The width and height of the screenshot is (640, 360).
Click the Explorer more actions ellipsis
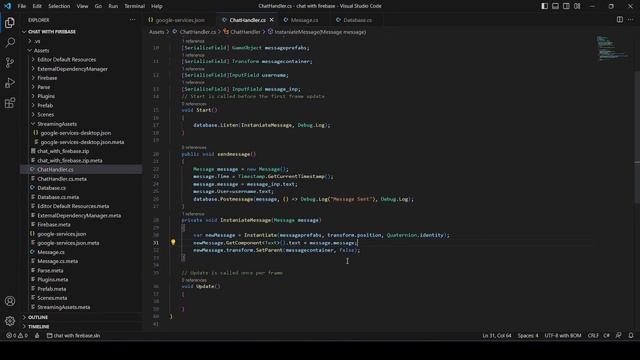click(132, 20)
